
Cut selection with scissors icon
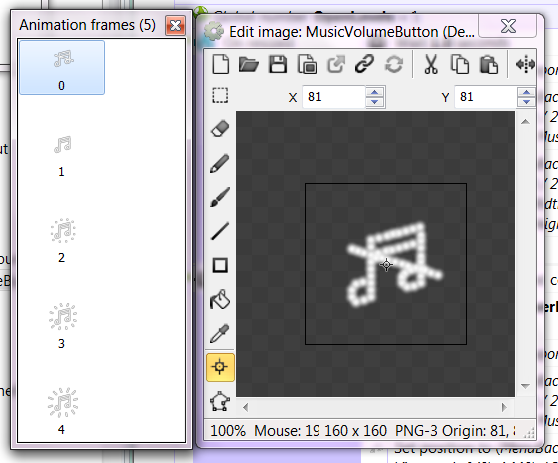[431, 64]
